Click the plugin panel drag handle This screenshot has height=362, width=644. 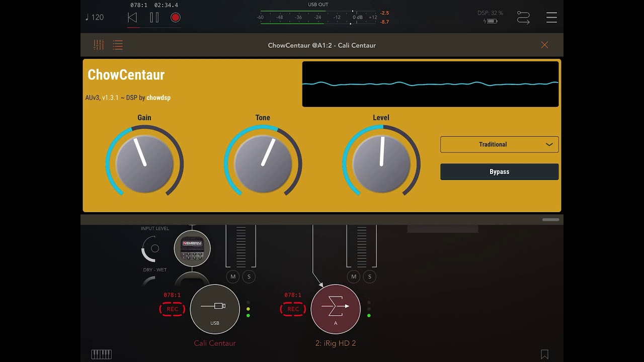coord(551,220)
